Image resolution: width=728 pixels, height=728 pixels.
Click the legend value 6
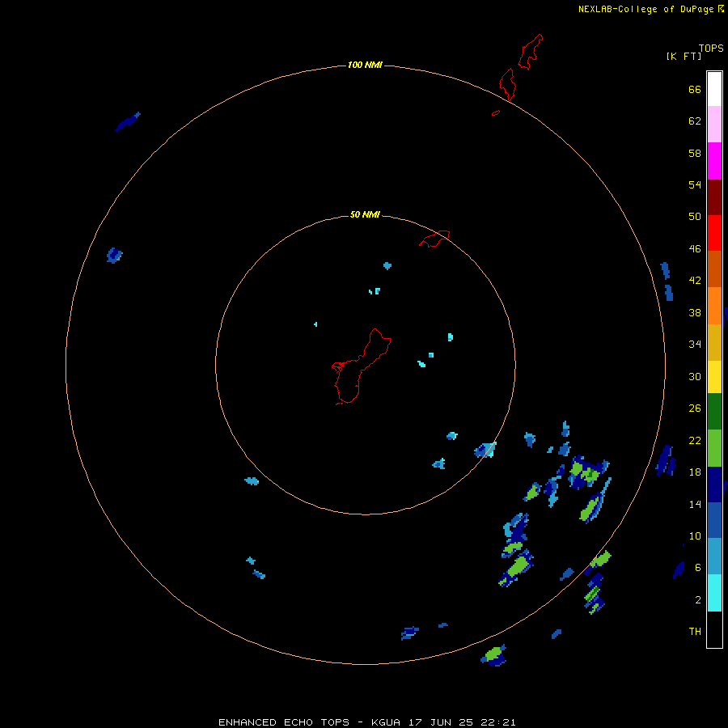click(698, 568)
